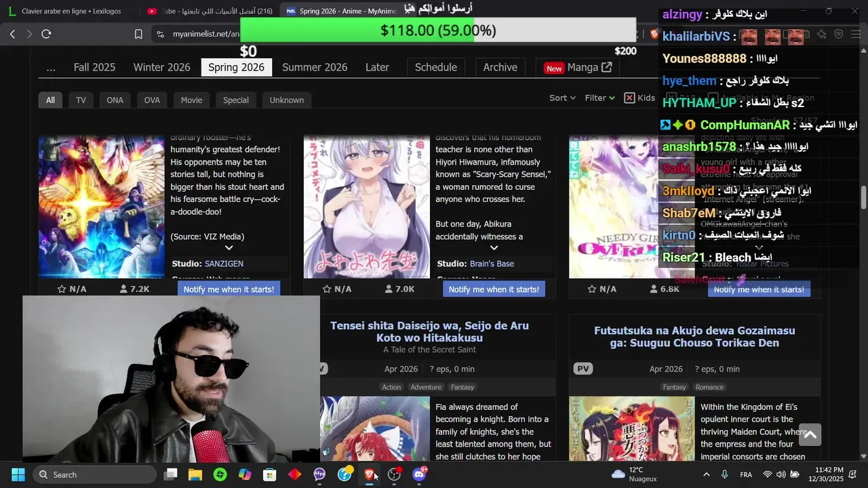Screen dimensions: 868x488
Task: Click Notify button under Needy Girl Overdose card
Action: pyautogui.click(x=759, y=289)
